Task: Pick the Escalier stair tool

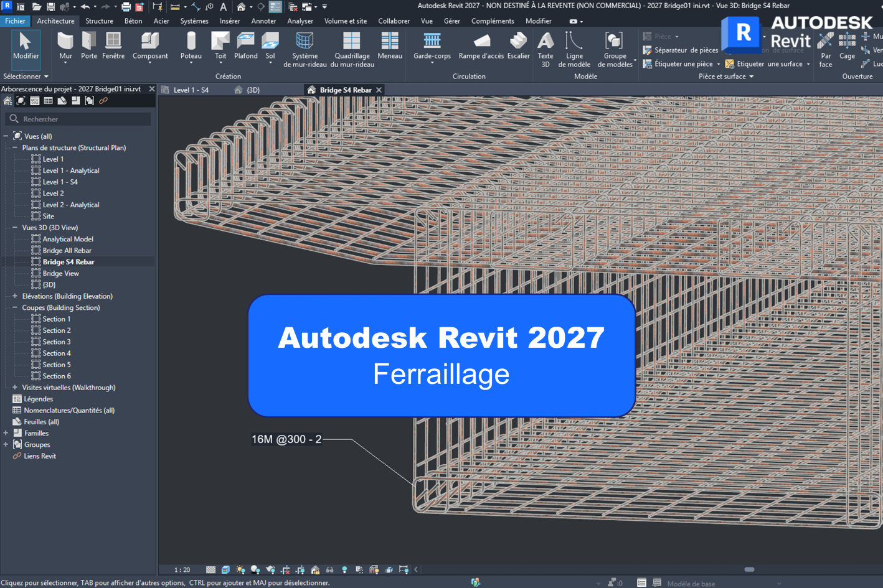Action: pos(518,47)
